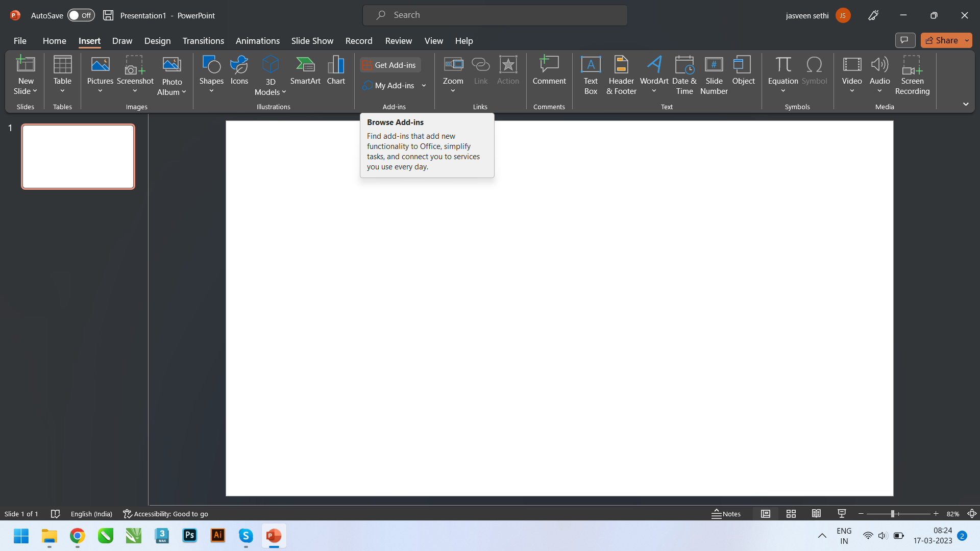Viewport: 980px width, 551px height.
Task: Insert WordArt text
Action: pos(654,74)
